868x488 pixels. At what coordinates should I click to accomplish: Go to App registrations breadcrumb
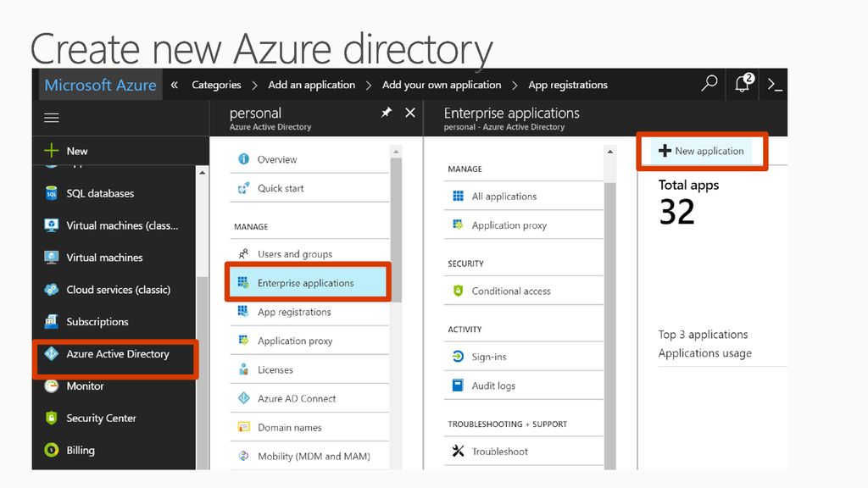tap(568, 85)
